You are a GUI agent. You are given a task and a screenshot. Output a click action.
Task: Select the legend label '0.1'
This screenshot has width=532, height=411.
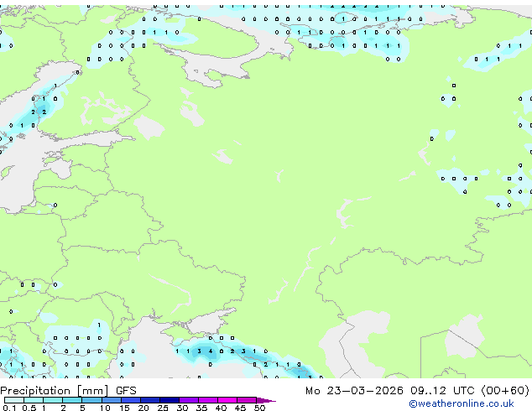(x=9, y=408)
